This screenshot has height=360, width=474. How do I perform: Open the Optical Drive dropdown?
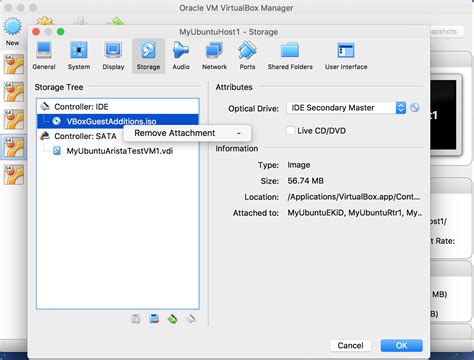pyautogui.click(x=346, y=108)
